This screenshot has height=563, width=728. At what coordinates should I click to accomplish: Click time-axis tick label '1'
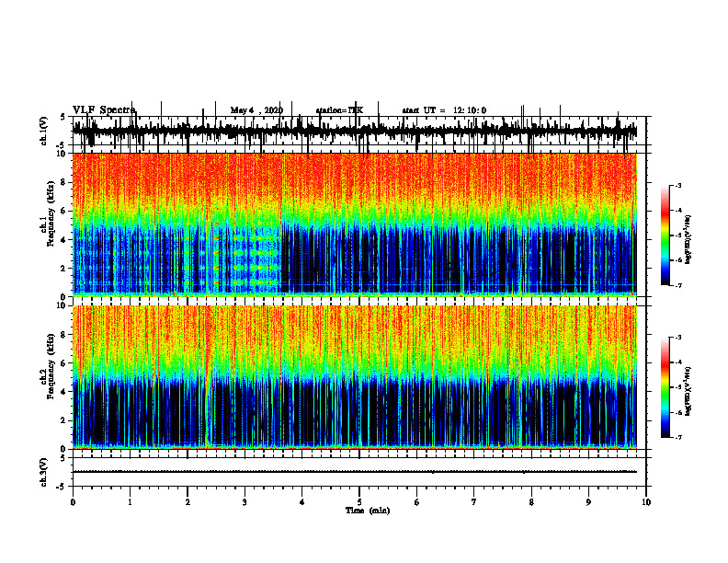(x=130, y=502)
